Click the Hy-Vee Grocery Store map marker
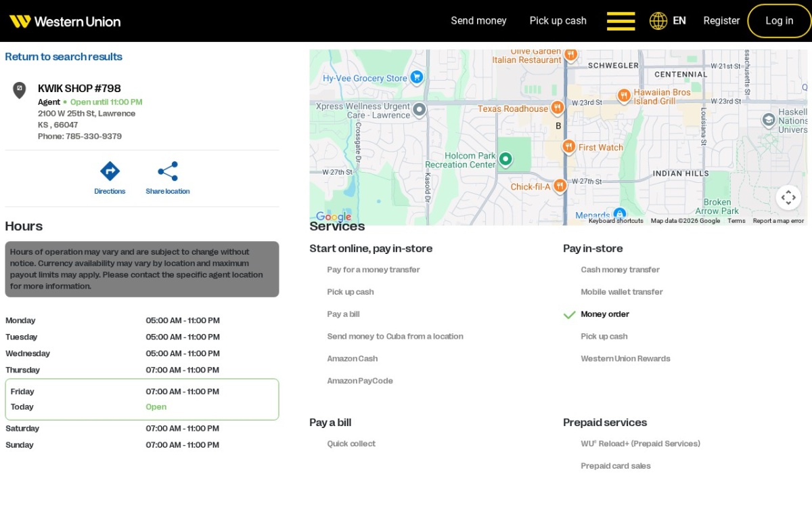The image size is (812, 508). [x=417, y=78]
